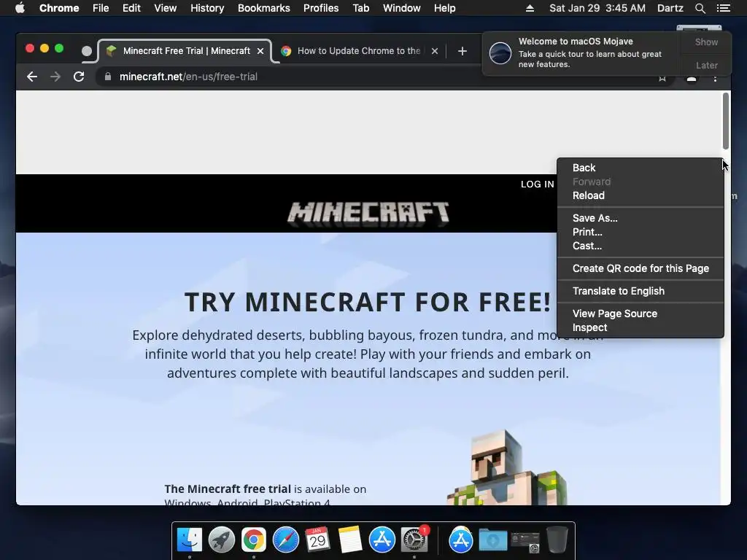Open the Tab menu

(x=360, y=8)
